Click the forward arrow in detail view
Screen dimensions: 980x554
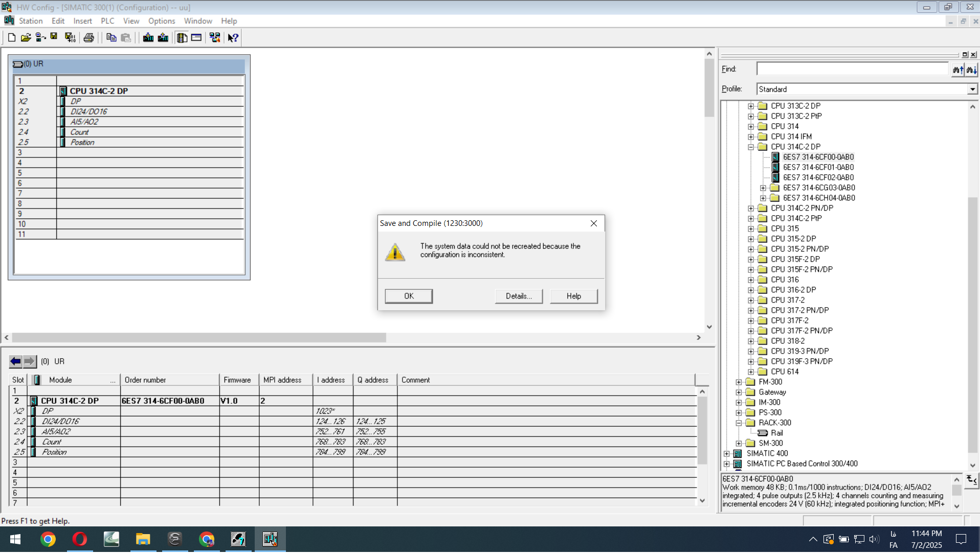pos(30,362)
